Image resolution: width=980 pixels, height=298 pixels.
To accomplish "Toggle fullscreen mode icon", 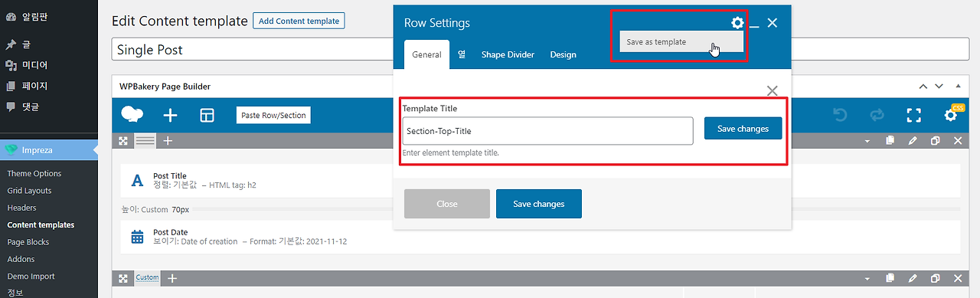I will click(x=913, y=116).
